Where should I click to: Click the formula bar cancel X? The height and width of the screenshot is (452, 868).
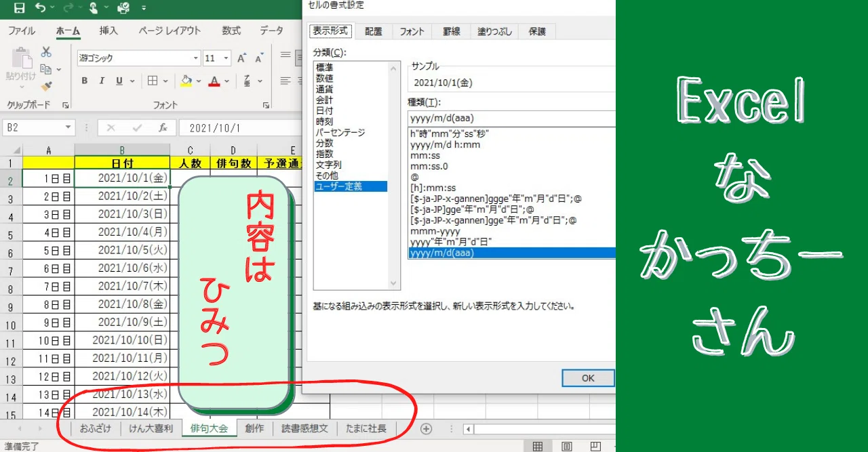(x=111, y=127)
